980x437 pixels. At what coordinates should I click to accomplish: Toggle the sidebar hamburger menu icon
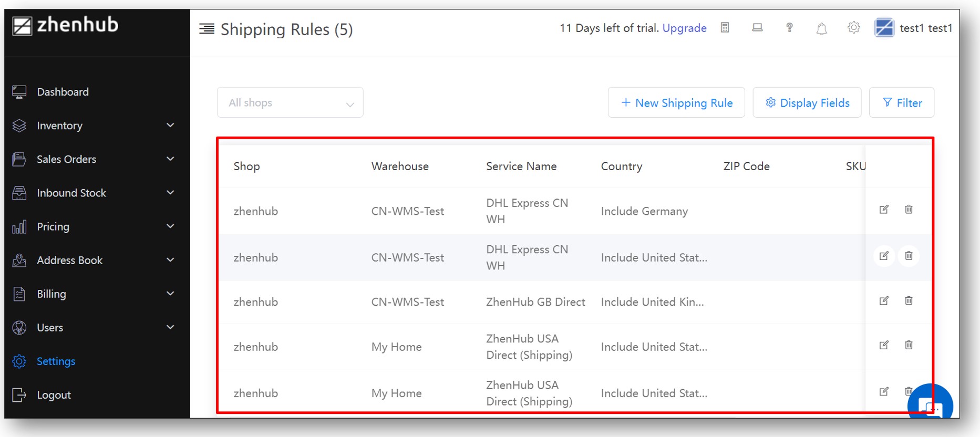(x=207, y=29)
